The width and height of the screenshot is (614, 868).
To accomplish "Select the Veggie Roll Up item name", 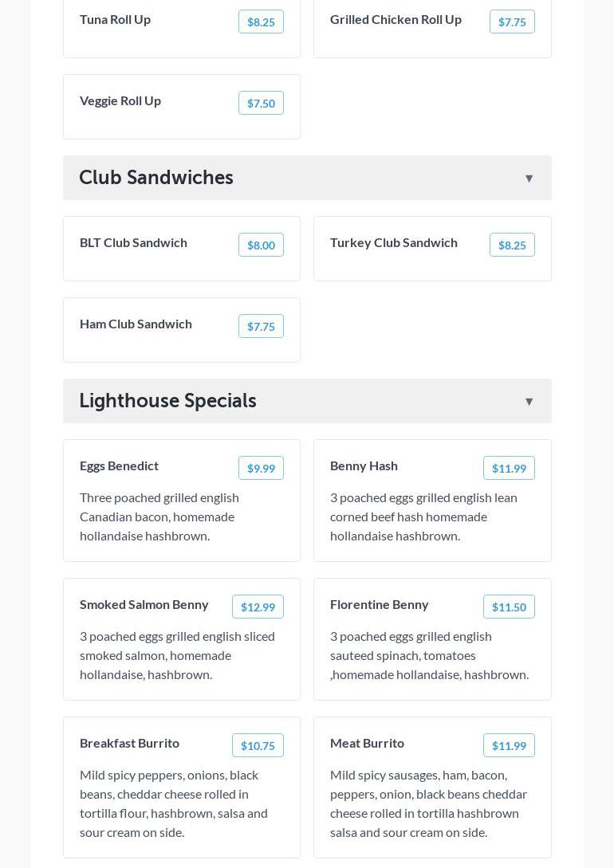I will click(120, 100).
